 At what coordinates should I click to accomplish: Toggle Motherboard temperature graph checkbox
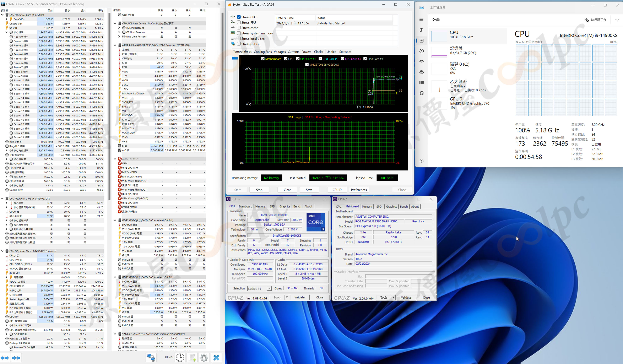[263, 59]
